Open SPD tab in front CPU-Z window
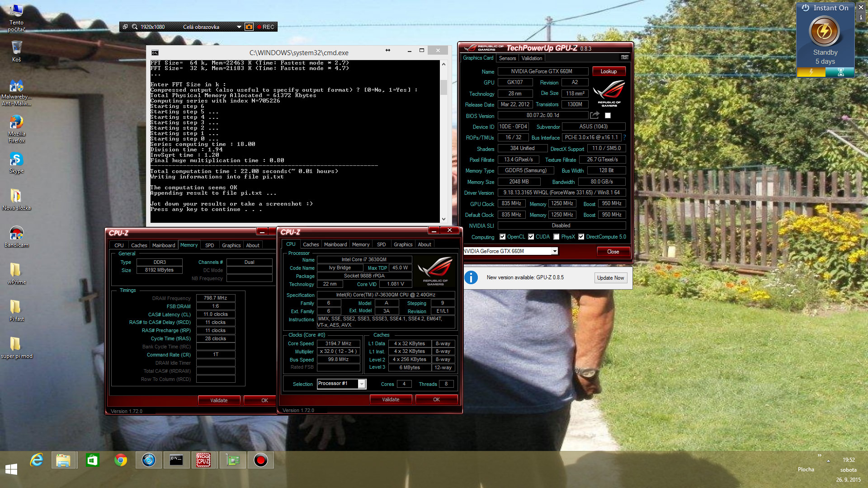The height and width of the screenshot is (488, 868). tap(382, 244)
